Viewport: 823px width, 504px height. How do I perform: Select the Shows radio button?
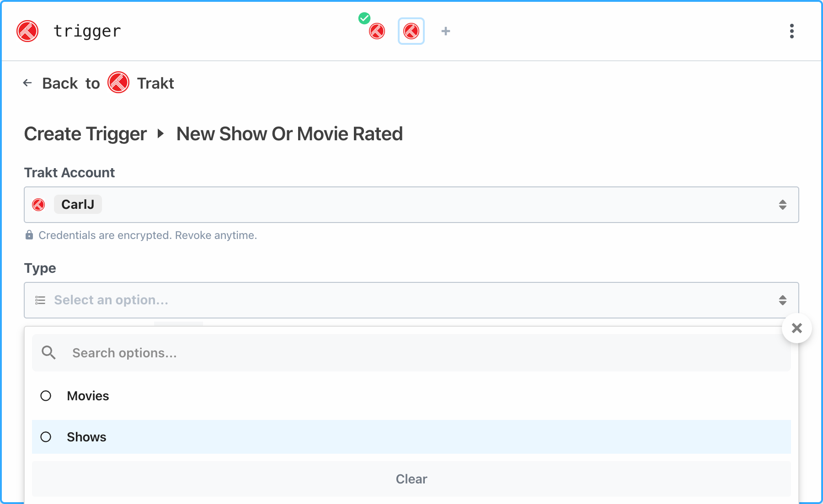[x=46, y=437]
